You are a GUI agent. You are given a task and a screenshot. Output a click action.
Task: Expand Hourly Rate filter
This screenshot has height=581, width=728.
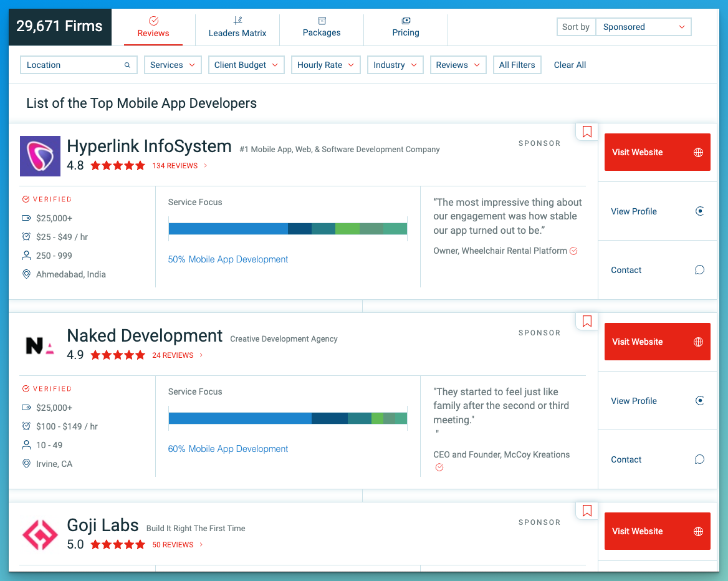325,65
